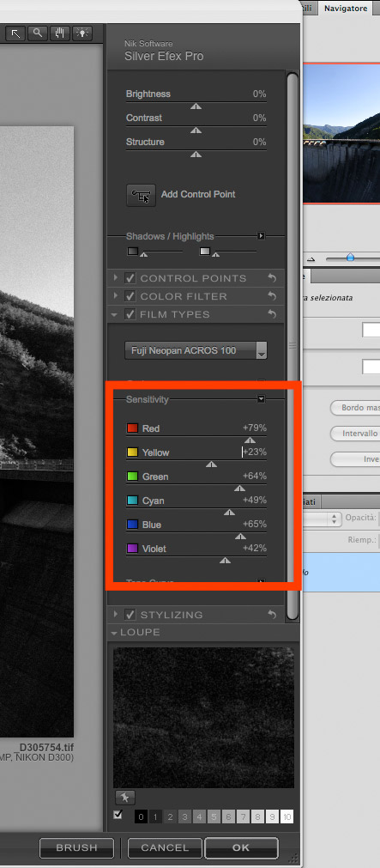
Task: Click the loupe pin icon
Action: 125,798
